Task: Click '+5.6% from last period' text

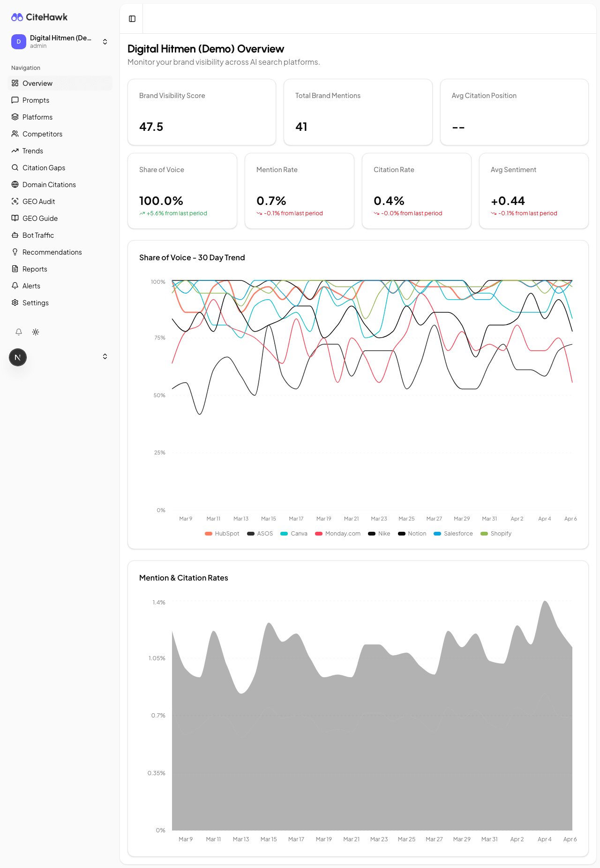Action: click(177, 213)
